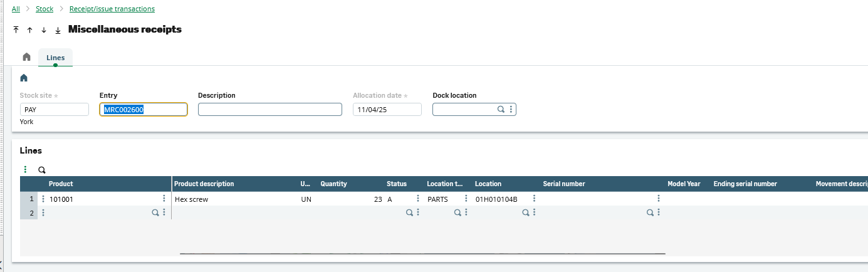Open actions menu beside product 101001
The width and height of the screenshot is (868, 272).
(164, 199)
